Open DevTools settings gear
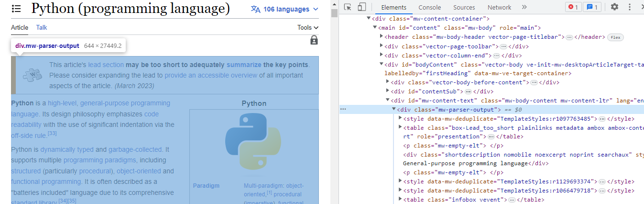644x204 pixels. (x=615, y=7)
